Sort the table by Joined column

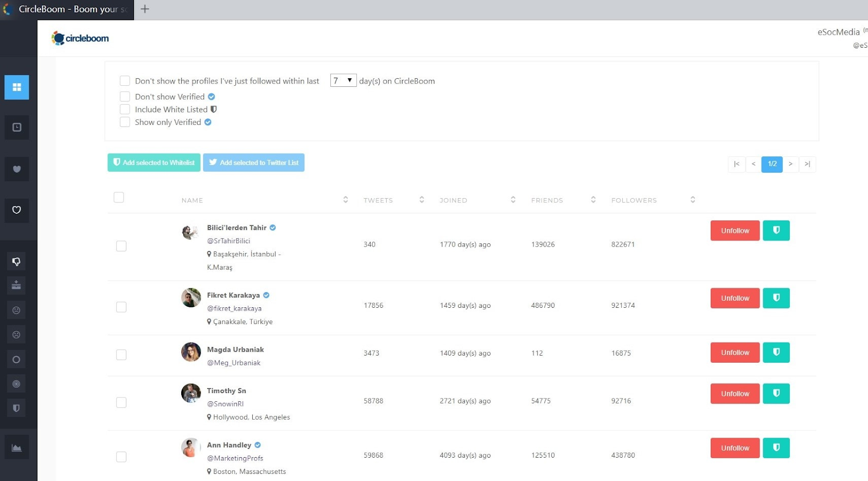tap(513, 200)
